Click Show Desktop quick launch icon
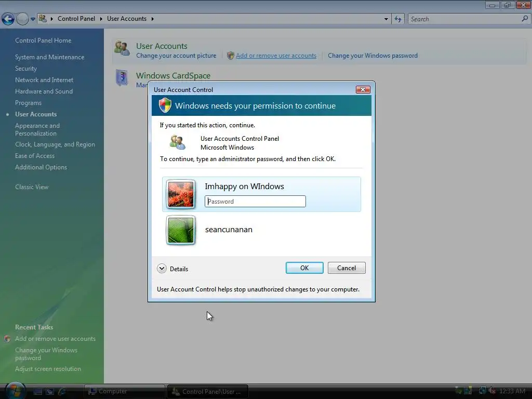This screenshot has height=399, width=532. [37, 392]
